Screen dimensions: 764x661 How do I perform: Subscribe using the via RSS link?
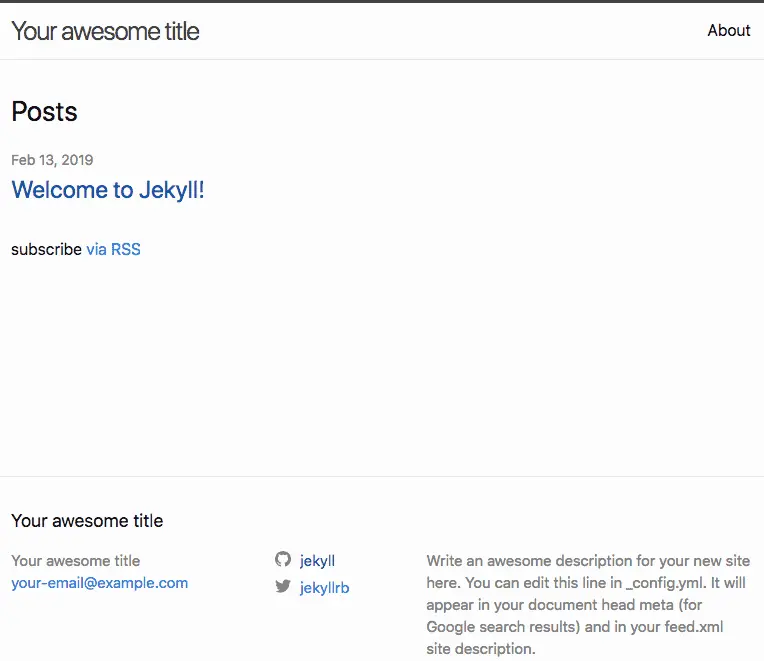click(x=113, y=249)
